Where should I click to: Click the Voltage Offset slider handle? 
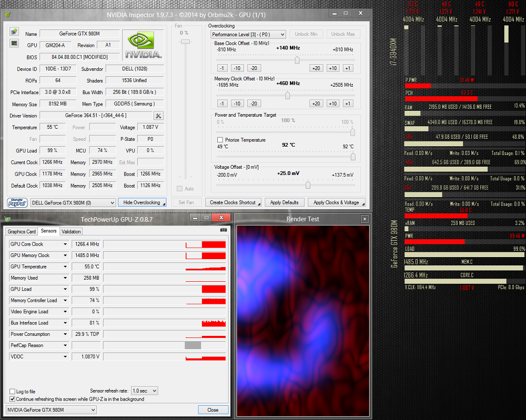pyautogui.click(x=308, y=185)
